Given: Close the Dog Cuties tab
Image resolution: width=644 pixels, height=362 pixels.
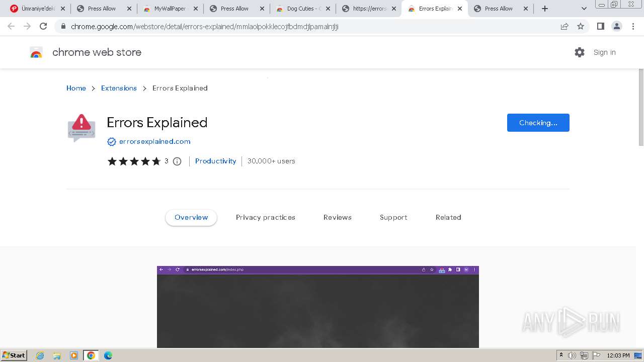Looking at the screenshot, I should click(328, 9).
